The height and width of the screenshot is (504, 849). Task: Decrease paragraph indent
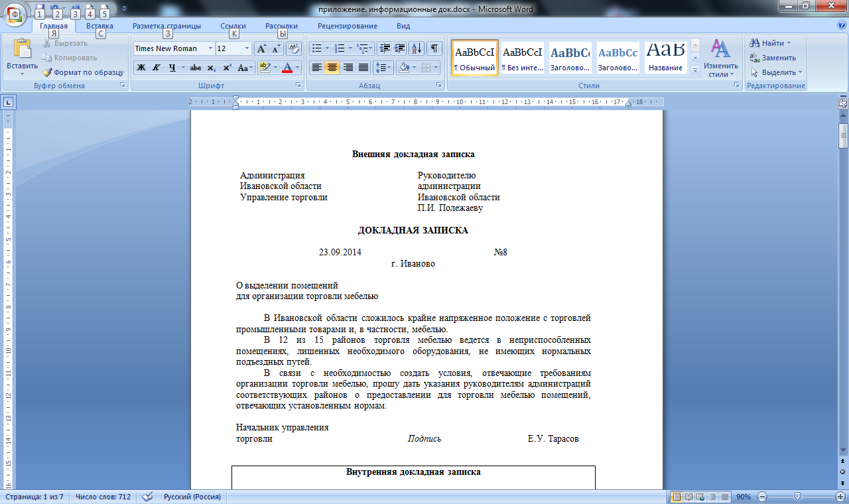click(385, 48)
